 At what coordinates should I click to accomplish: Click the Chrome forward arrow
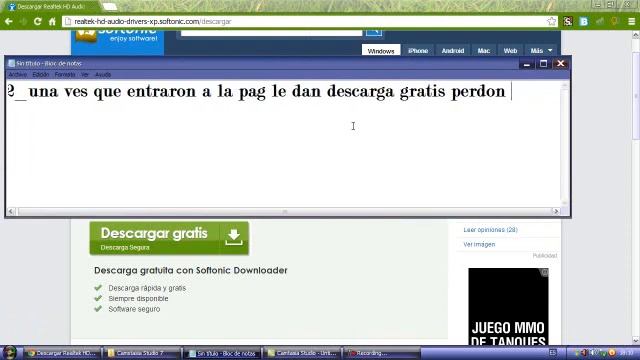click(23, 21)
